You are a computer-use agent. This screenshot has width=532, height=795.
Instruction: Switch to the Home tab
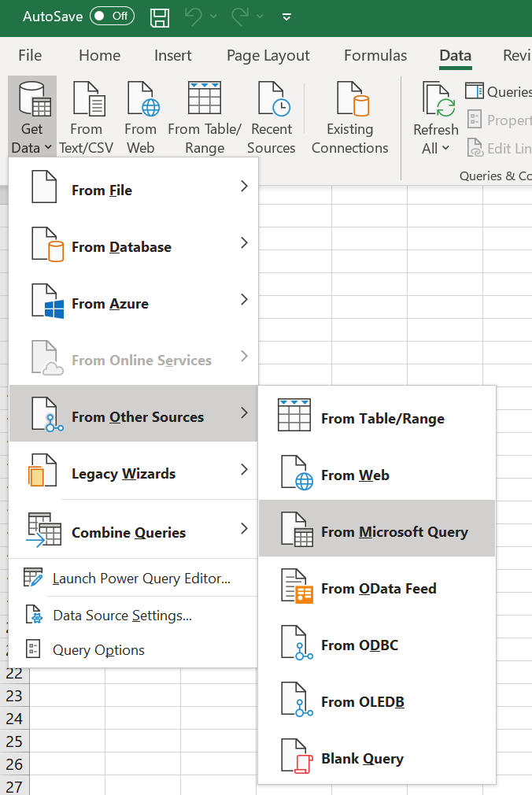click(99, 55)
